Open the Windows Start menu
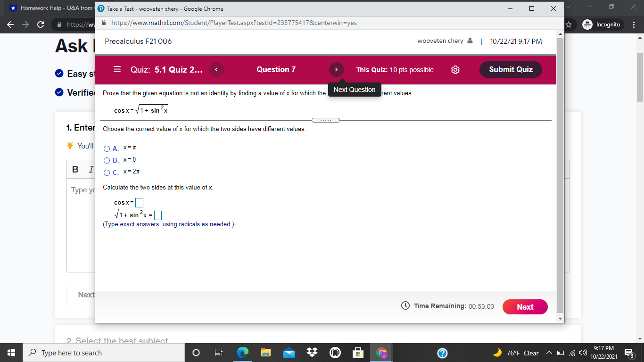This screenshot has width=644, height=362. (11, 353)
